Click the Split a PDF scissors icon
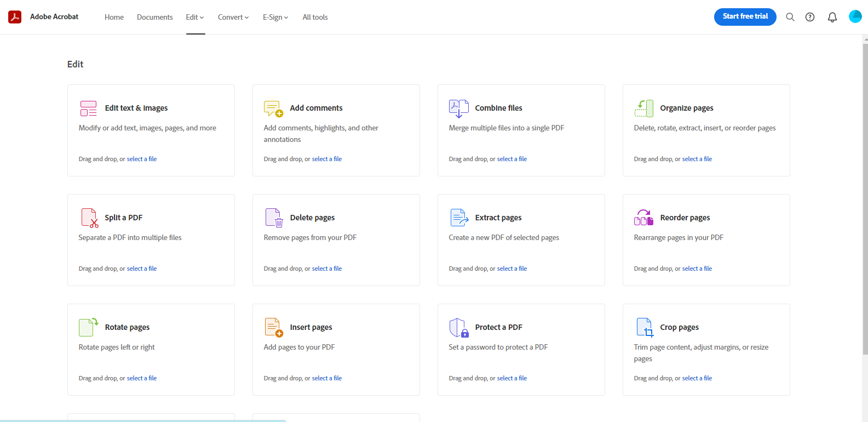 click(x=89, y=218)
